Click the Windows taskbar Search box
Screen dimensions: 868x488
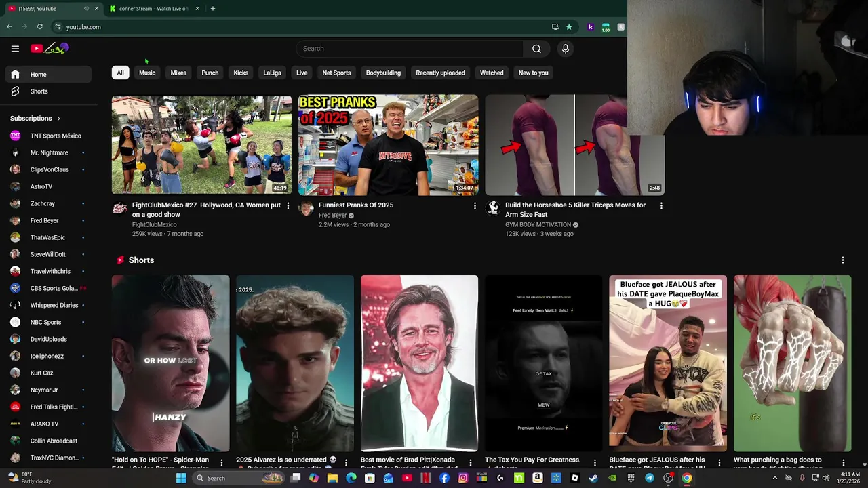239,478
